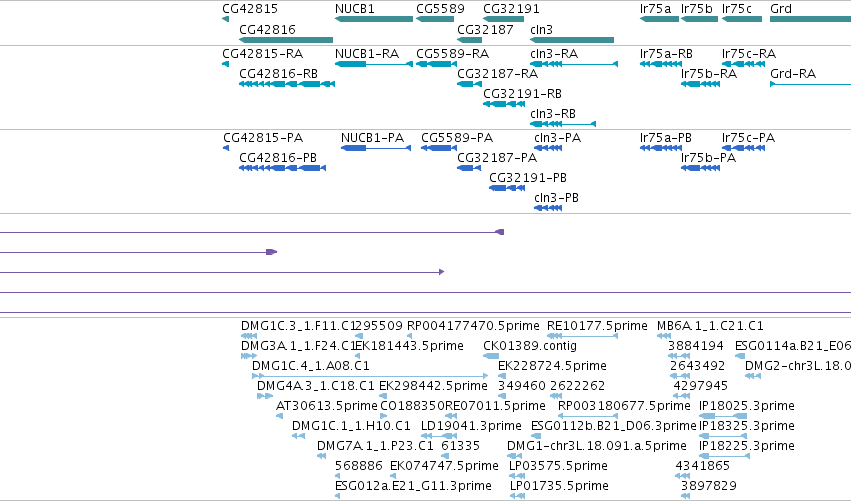
Task: Select the DMG1C.1_1.H10.C1 label
Action: point(351,426)
